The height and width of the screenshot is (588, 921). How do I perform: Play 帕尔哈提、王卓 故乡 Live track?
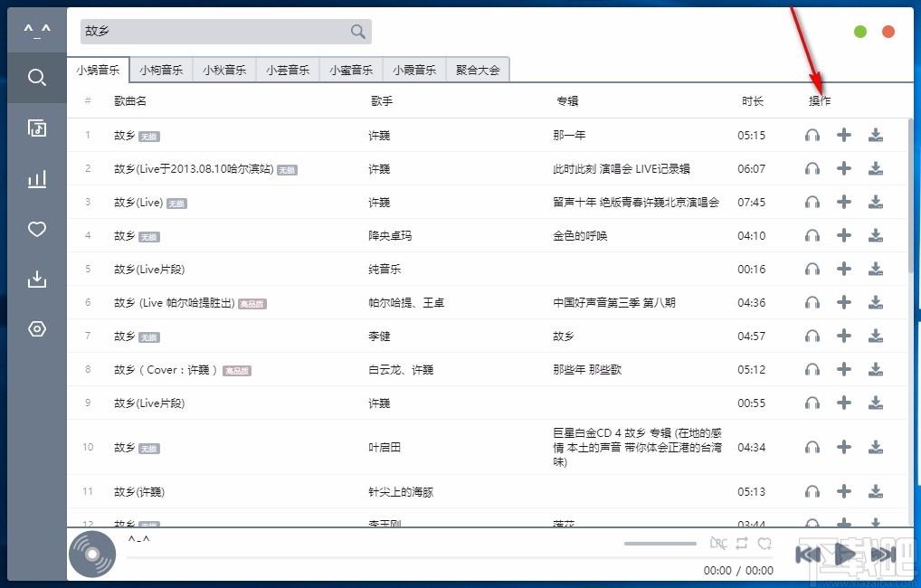[x=812, y=302]
